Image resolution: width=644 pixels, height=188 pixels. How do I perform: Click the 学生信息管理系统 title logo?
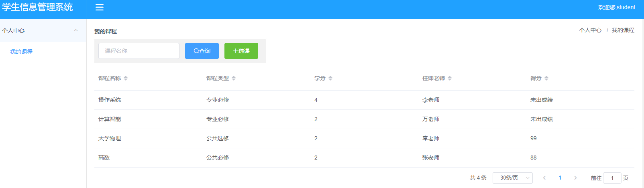pyautogui.click(x=37, y=7)
